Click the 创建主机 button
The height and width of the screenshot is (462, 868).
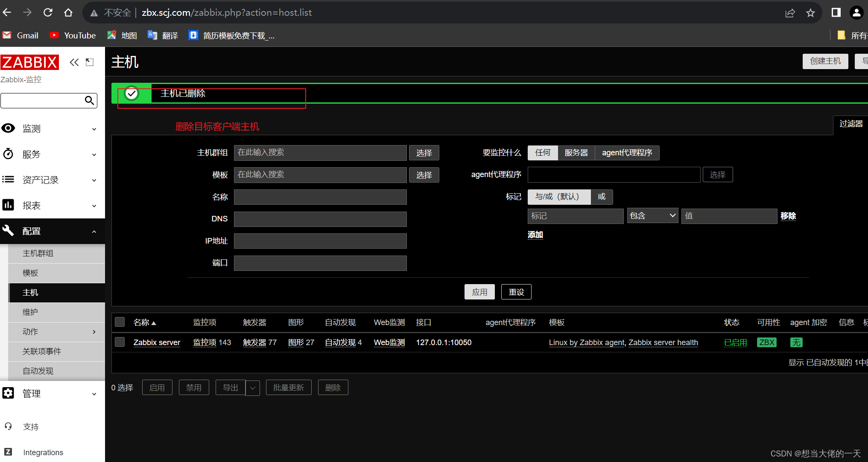tap(825, 61)
